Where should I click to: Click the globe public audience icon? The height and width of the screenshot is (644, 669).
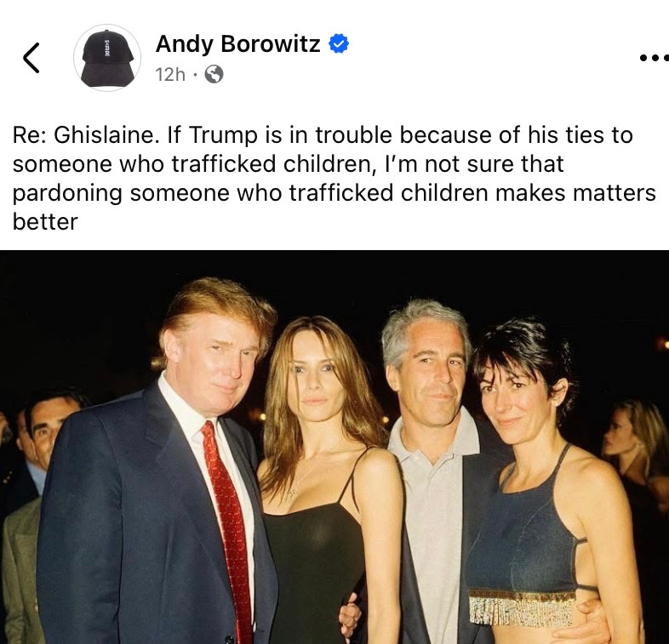click(x=214, y=74)
